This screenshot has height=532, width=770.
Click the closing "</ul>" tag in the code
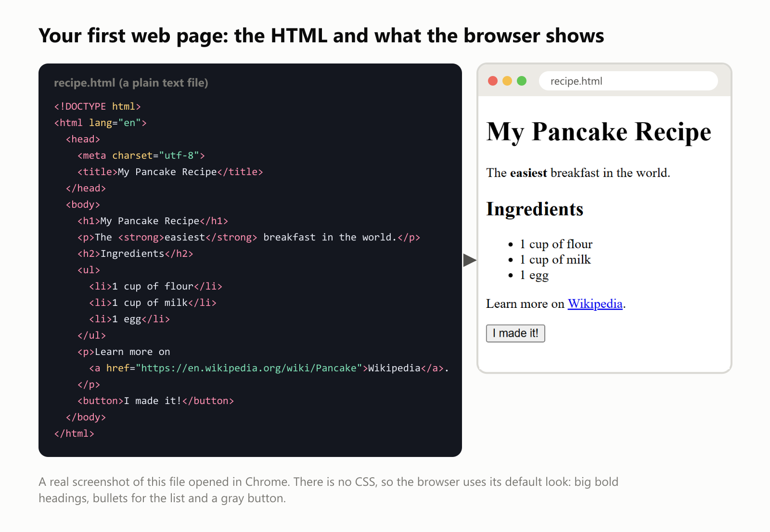click(x=91, y=335)
